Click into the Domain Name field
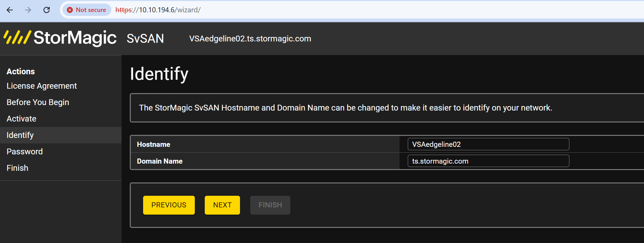The height and width of the screenshot is (243, 644). tap(488, 161)
